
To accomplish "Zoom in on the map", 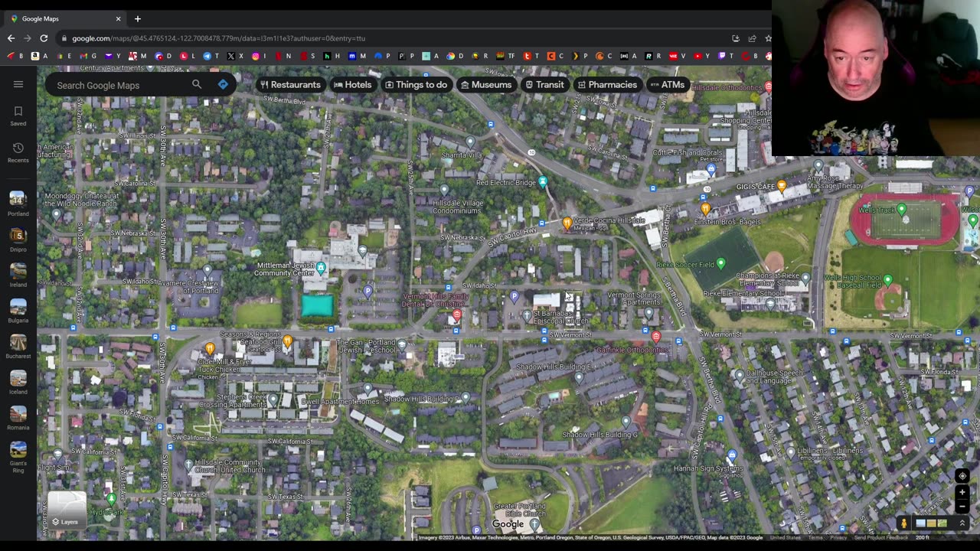I will point(962,492).
